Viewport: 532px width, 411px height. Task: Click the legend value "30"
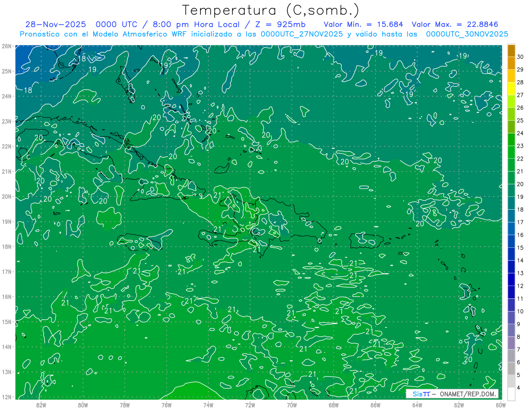coord(520,57)
